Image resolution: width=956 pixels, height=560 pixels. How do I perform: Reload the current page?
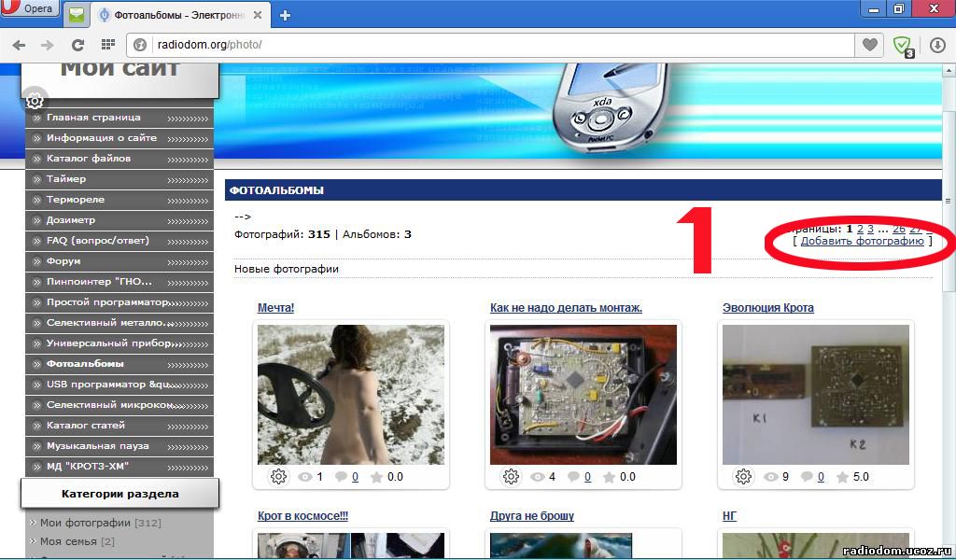point(77,45)
